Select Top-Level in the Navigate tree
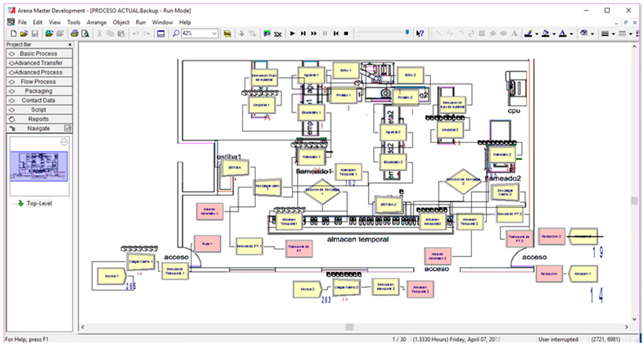 pos(39,203)
